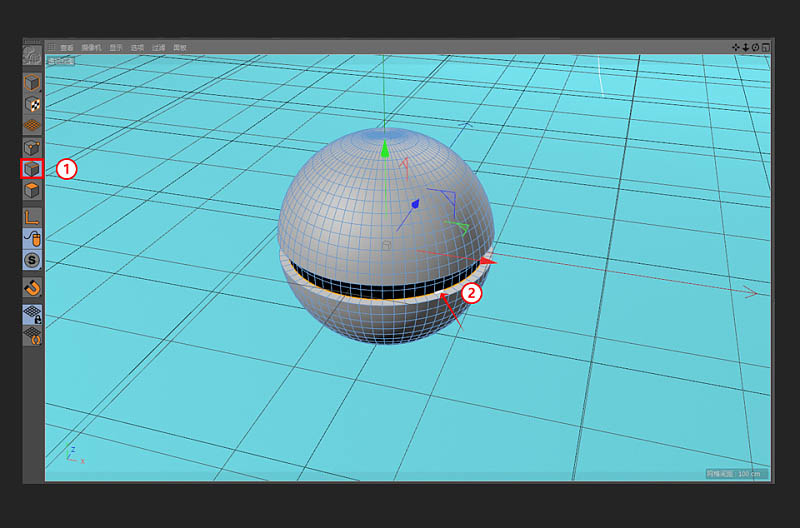Expand the 面板 (Panel) menu
Screen dimensions: 800x528
[181, 47]
